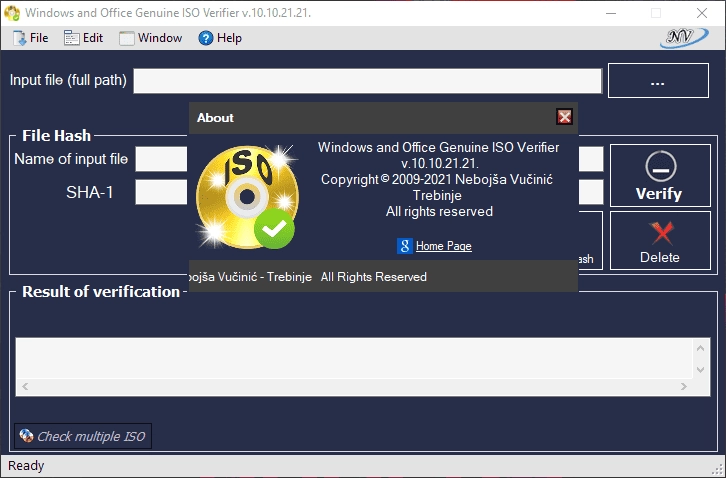Click Check multiple ISO button
Viewport: 726px width, 478px height.
[x=83, y=436]
